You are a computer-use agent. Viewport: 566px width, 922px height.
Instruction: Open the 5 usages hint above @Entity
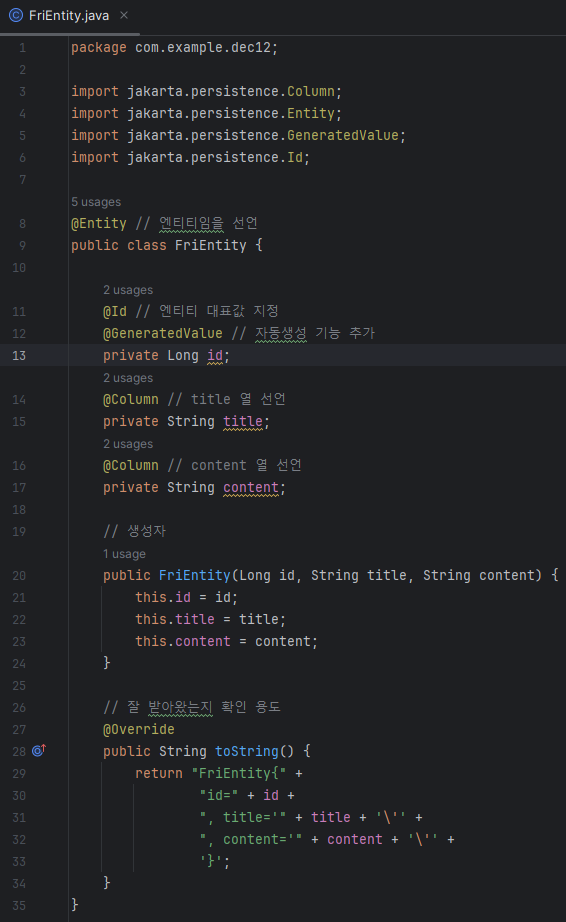[x=96, y=202]
